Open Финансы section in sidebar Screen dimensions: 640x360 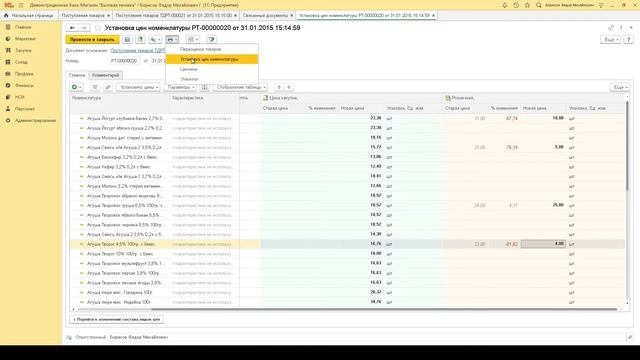click(x=24, y=86)
